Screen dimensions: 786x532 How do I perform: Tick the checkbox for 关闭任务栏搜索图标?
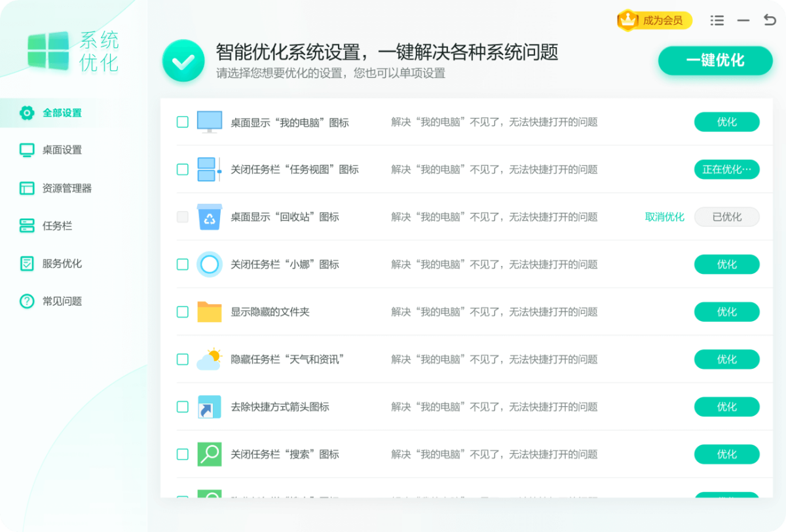pyautogui.click(x=182, y=454)
